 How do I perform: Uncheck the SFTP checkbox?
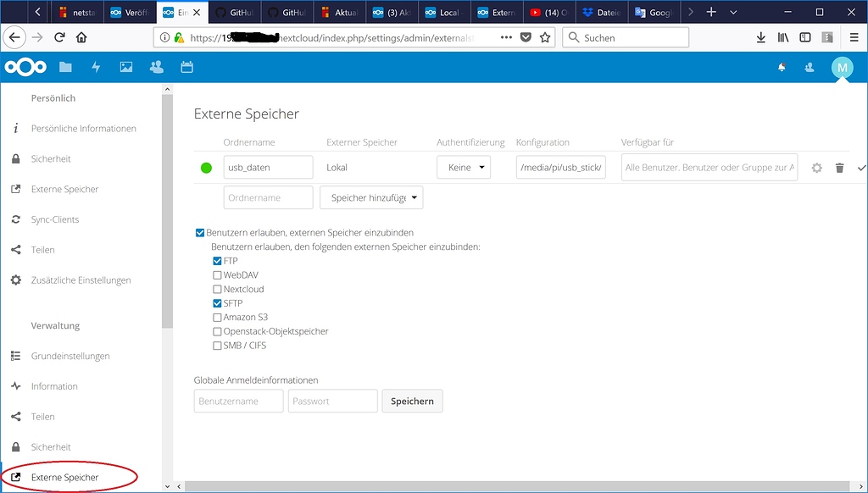(x=217, y=303)
